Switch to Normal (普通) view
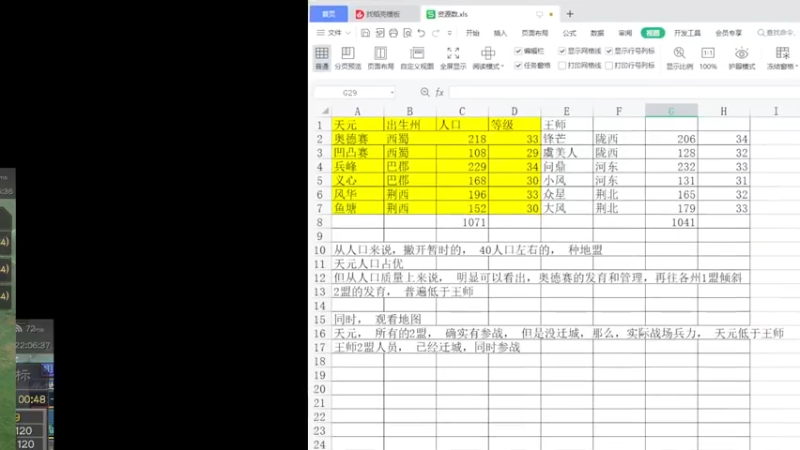Image resolution: width=800 pixels, height=450 pixels. click(321, 58)
